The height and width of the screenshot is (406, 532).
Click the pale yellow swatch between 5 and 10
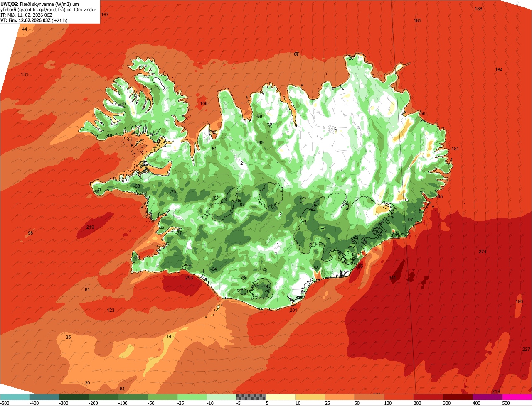281,397
